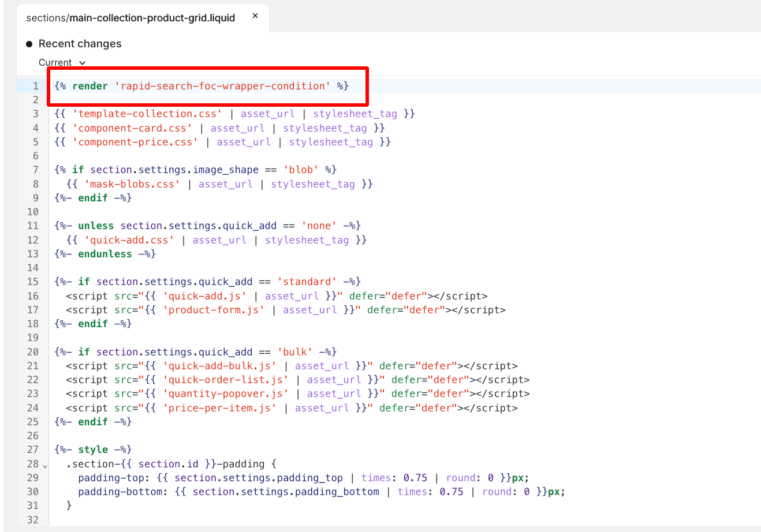
Task: Click the render 'rapid-search-foc-wrapper-condition' code line
Action: [202, 86]
